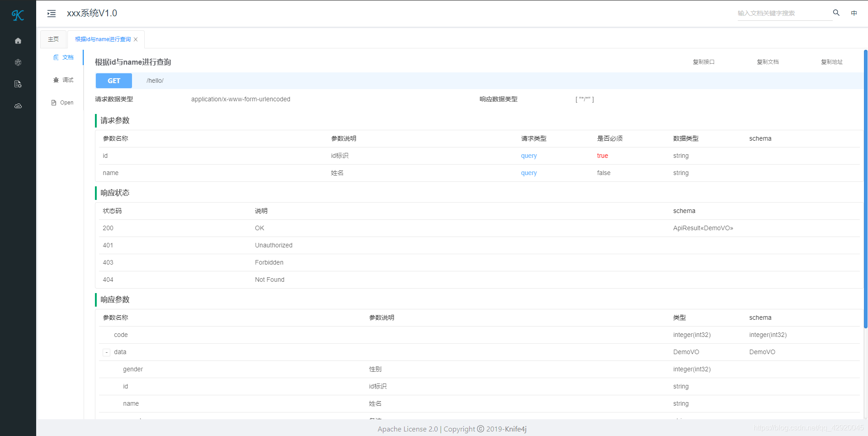
Task: Open the cube module icon in the sidebar
Action: click(18, 62)
